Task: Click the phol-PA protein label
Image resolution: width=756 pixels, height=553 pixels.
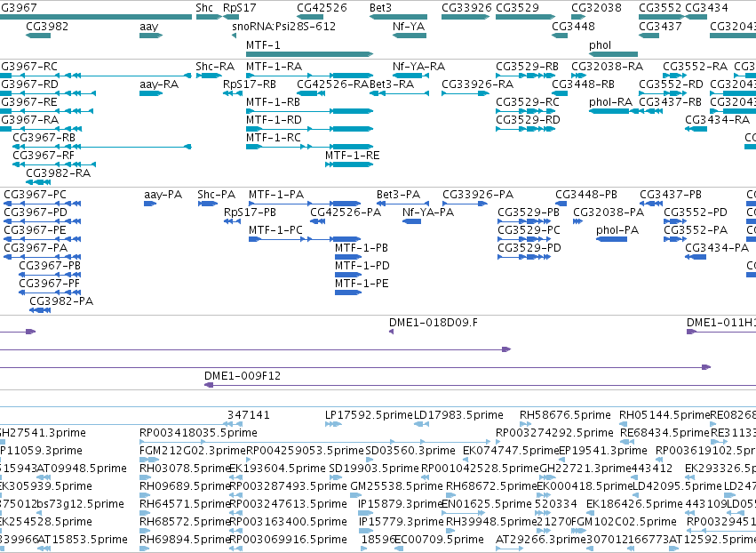Action: (617, 230)
